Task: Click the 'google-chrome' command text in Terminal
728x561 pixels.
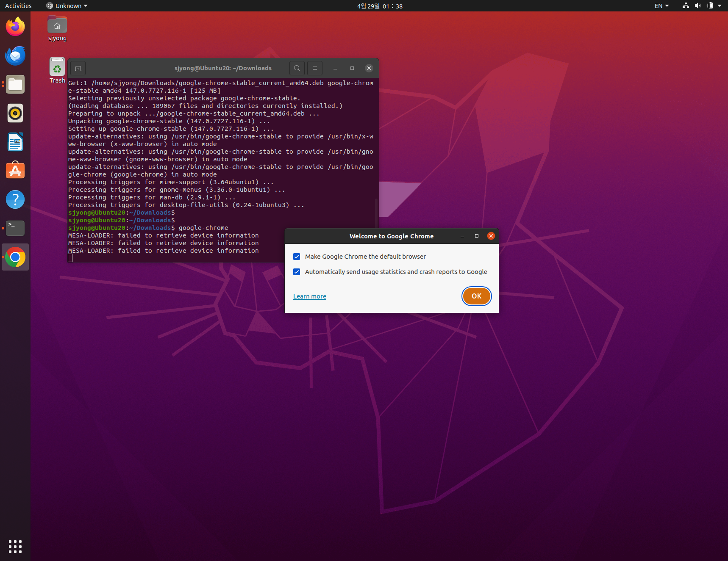Action: pyautogui.click(x=203, y=228)
